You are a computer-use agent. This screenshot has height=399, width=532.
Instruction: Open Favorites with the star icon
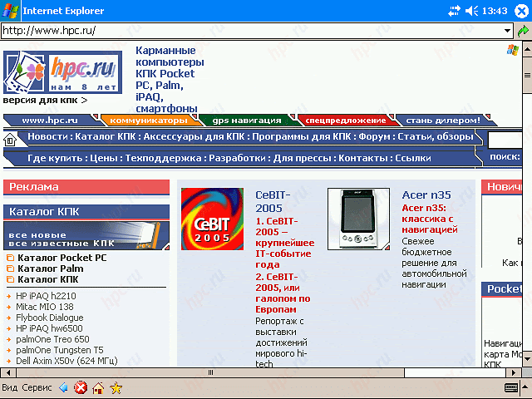click(116, 387)
